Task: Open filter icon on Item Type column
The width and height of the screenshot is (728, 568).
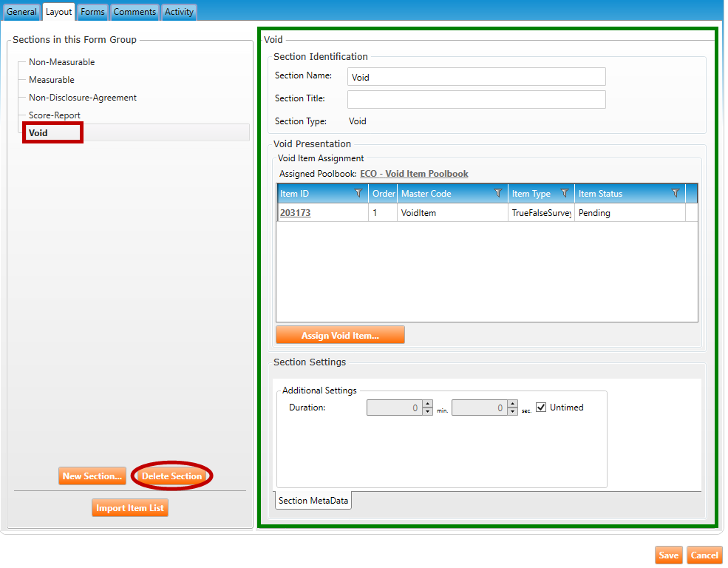Action: 565,194
